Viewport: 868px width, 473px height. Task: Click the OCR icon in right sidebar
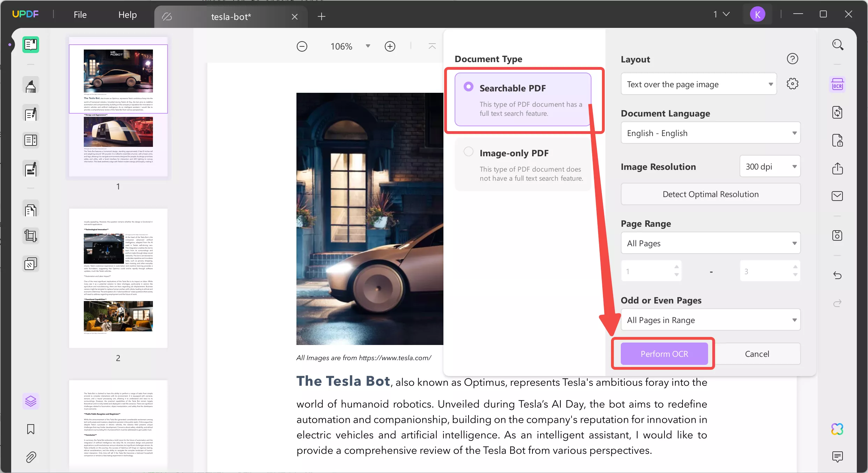pyautogui.click(x=837, y=85)
